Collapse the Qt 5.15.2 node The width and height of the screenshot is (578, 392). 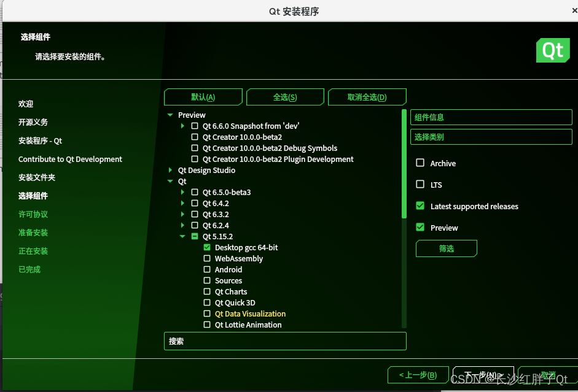point(182,236)
